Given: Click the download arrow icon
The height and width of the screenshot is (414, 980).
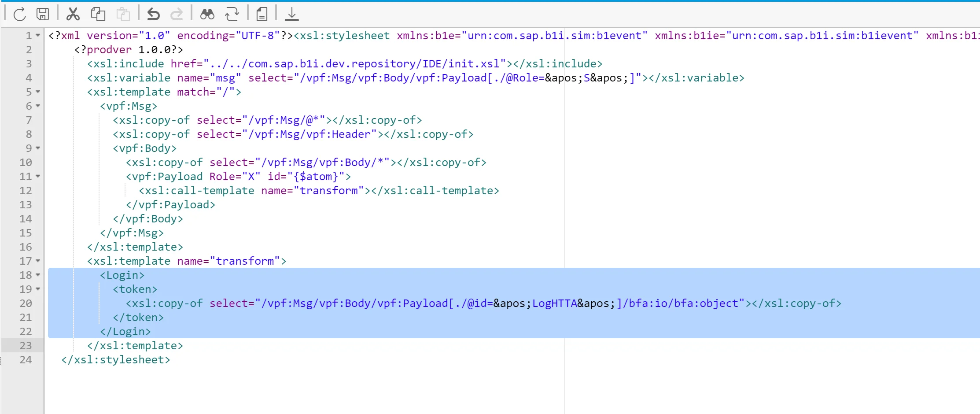Looking at the screenshot, I should 291,14.
